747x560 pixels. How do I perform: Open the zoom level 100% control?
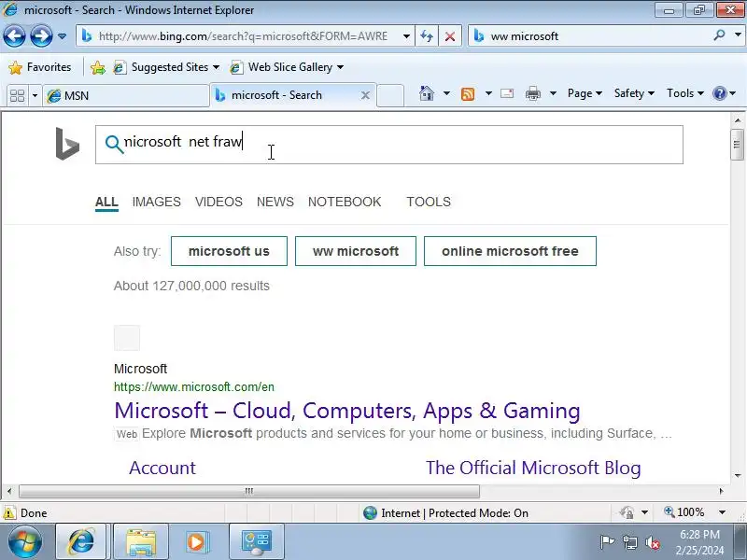(695, 512)
